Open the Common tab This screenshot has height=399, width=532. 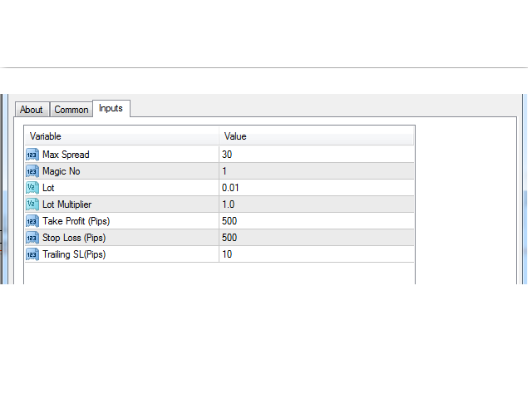point(71,110)
